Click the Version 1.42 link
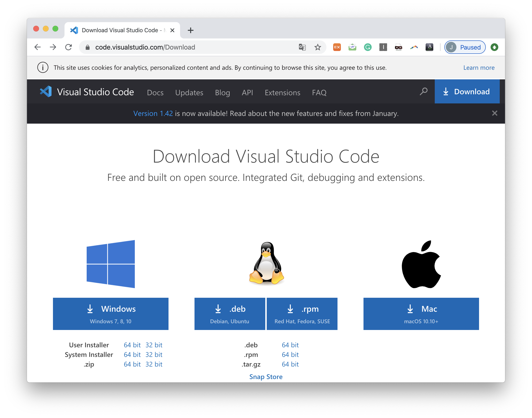 (x=153, y=113)
